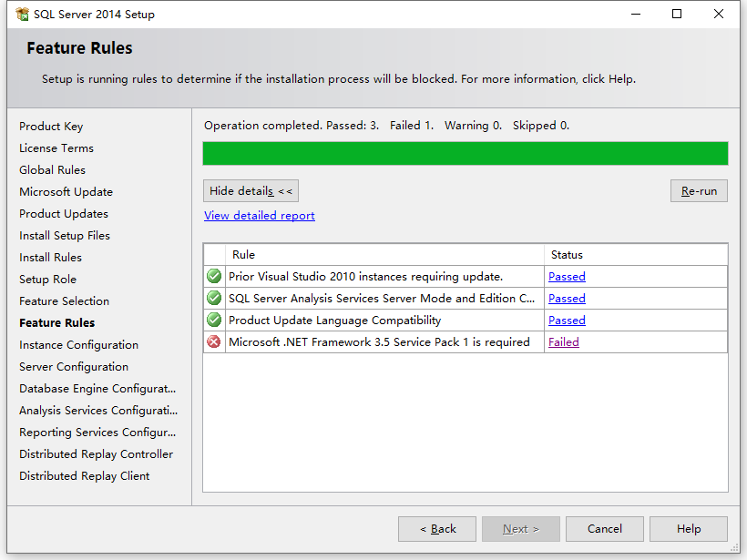Select Database Engine Configuration step in sidebar
The height and width of the screenshot is (560, 747).
(97, 389)
